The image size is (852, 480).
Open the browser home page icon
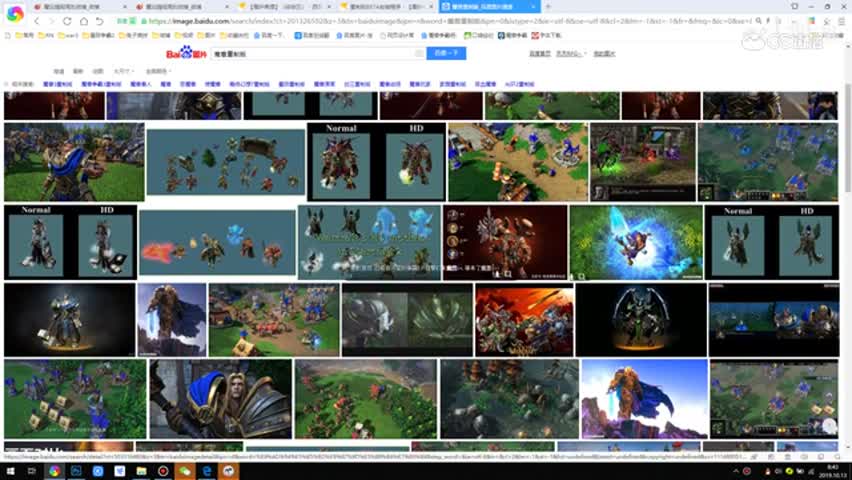[84, 21]
